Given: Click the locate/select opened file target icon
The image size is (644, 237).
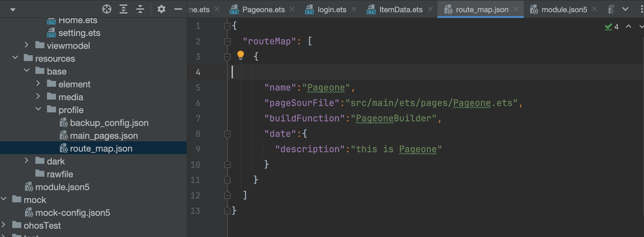Looking at the screenshot, I should [x=107, y=9].
